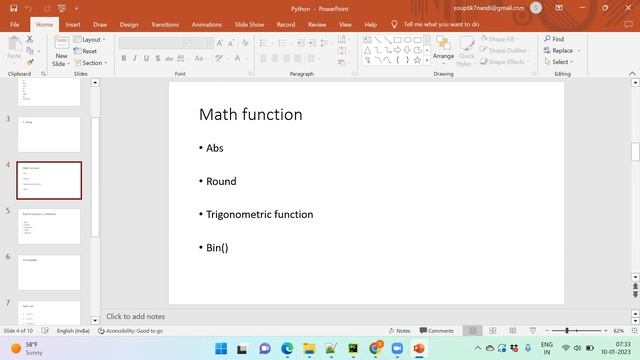
Task: Switch to the Insert tab
Action: [73, 24]
